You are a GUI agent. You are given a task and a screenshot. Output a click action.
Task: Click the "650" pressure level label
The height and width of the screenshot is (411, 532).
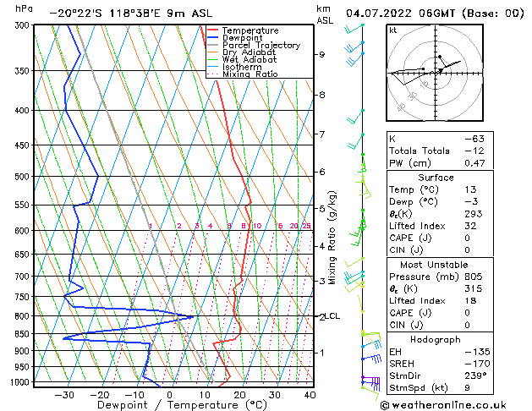click(x=24, y=255)
